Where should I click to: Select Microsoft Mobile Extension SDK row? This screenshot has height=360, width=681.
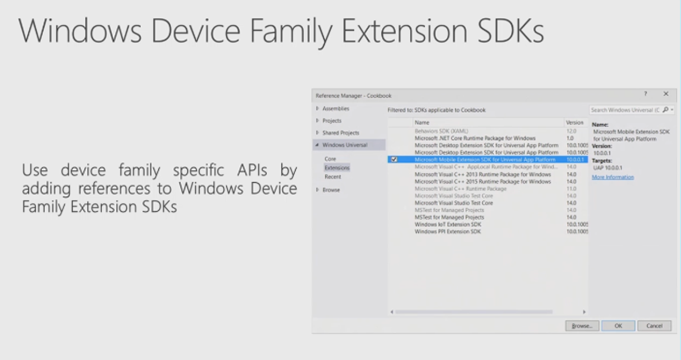(488, 159)
